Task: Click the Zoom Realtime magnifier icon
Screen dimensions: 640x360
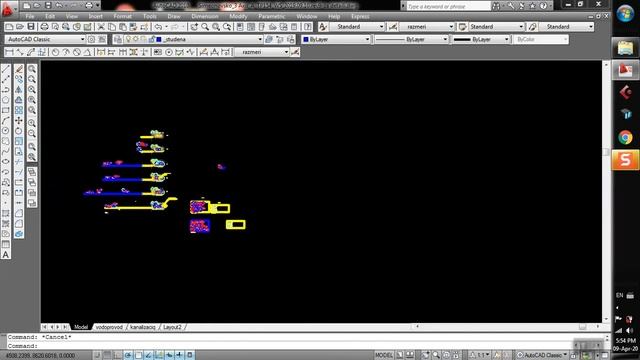Action: (x=205, y=27)
